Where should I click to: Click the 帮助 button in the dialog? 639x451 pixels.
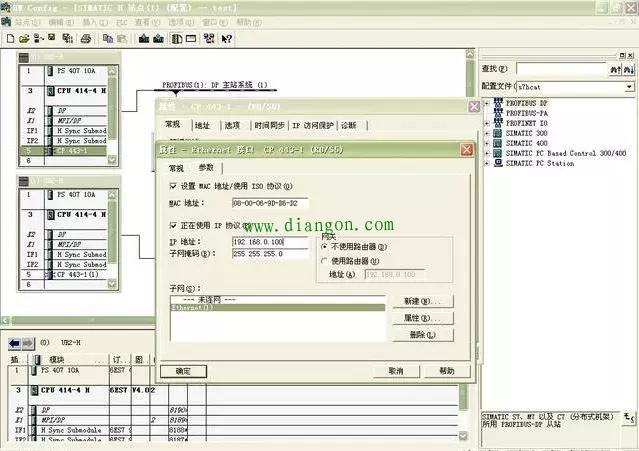[x=447, y=371]
